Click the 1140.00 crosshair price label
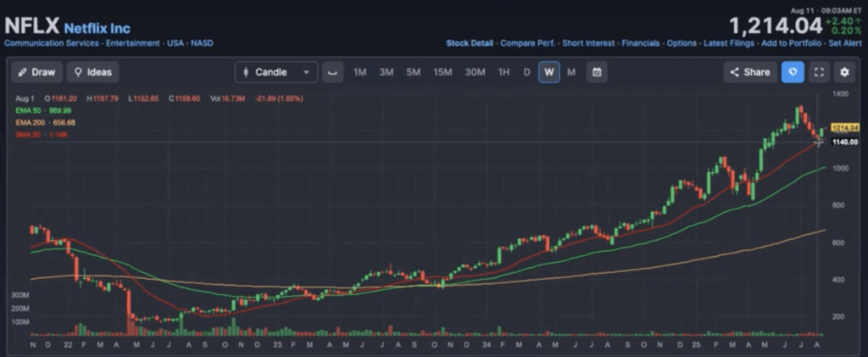The image size is (868, 357). pos(845,142)
